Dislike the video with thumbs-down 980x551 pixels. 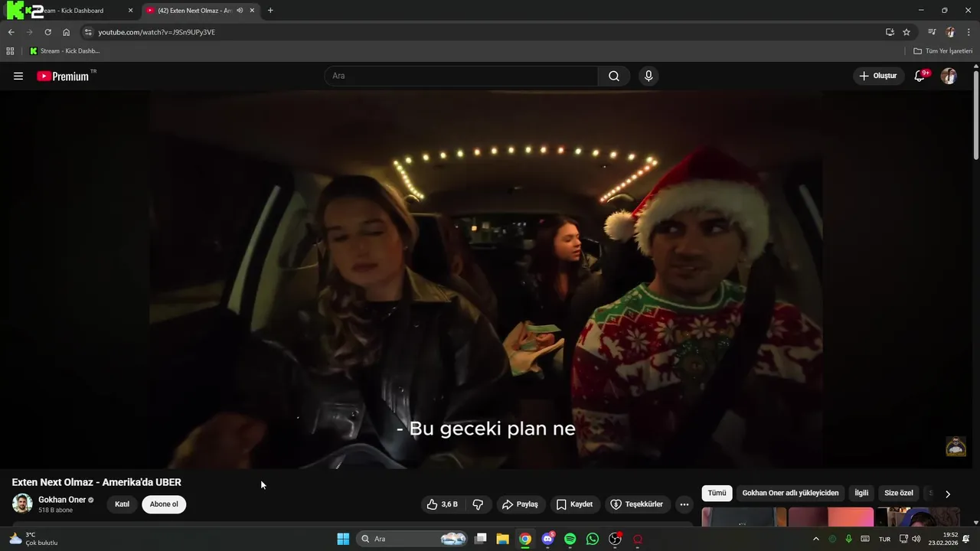pos(478,504)
